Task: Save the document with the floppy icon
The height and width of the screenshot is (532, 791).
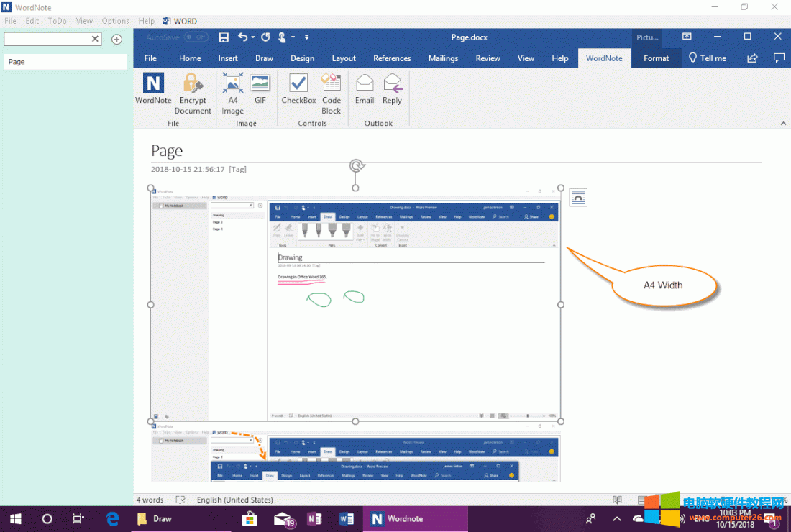Action: click(x=224, y=37)
